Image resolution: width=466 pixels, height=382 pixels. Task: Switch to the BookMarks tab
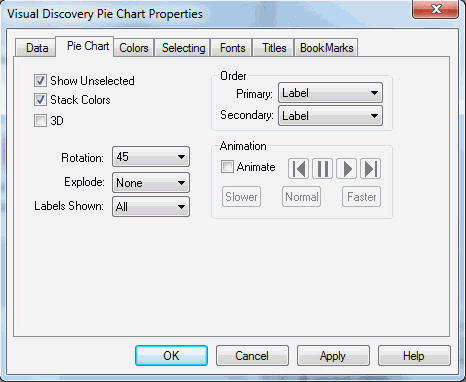326,48
